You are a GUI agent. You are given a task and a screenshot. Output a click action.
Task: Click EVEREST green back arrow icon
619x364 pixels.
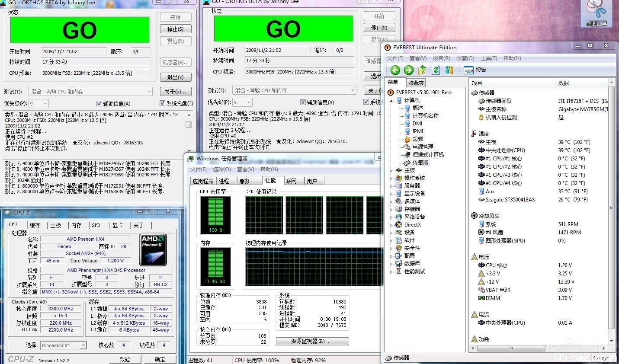coord(395,70)
